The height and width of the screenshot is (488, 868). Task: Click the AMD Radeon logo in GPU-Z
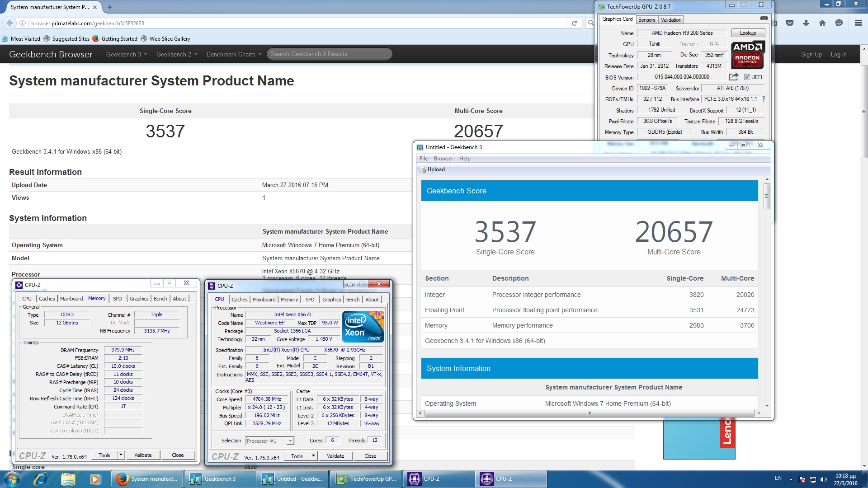[x=748, y=55]
